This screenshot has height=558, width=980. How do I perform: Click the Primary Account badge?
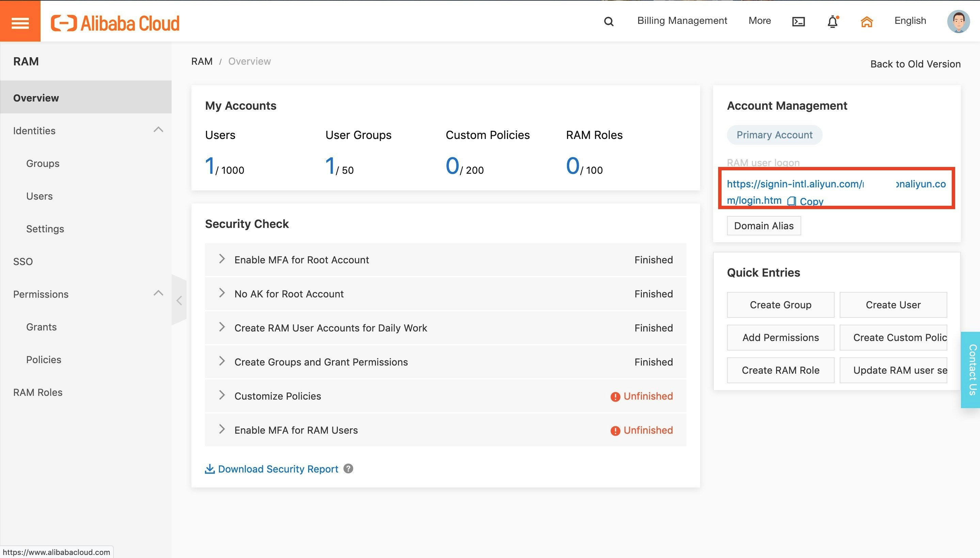coord(774,135)
